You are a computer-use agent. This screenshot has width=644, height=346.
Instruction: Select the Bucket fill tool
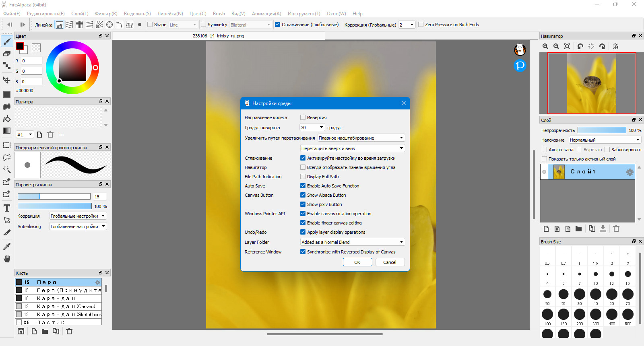coord(7,119)
